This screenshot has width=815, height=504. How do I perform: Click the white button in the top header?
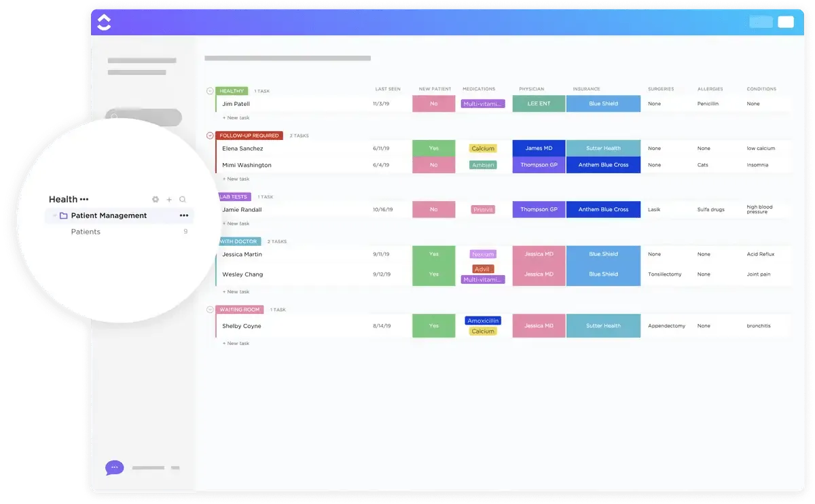(x=786, y=22)
